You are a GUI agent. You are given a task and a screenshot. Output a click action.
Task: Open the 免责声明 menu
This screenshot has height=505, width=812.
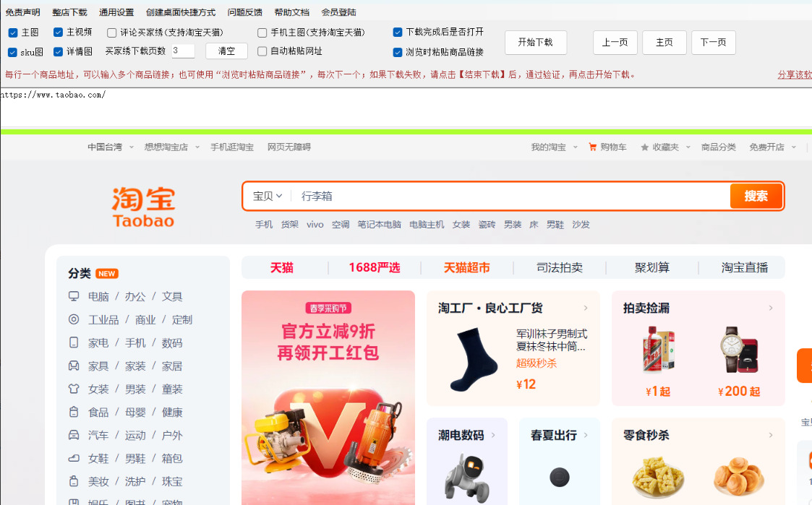click(x=22, y=12)
